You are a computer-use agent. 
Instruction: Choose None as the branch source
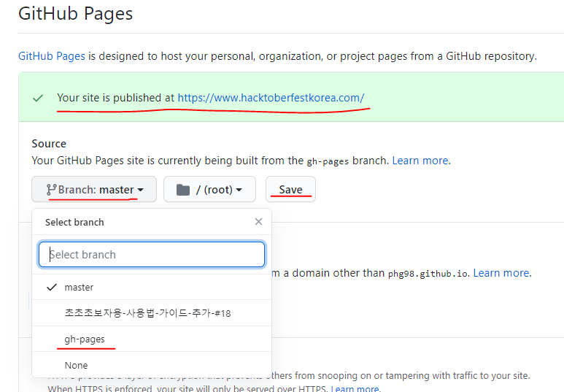tap(152, 365)
